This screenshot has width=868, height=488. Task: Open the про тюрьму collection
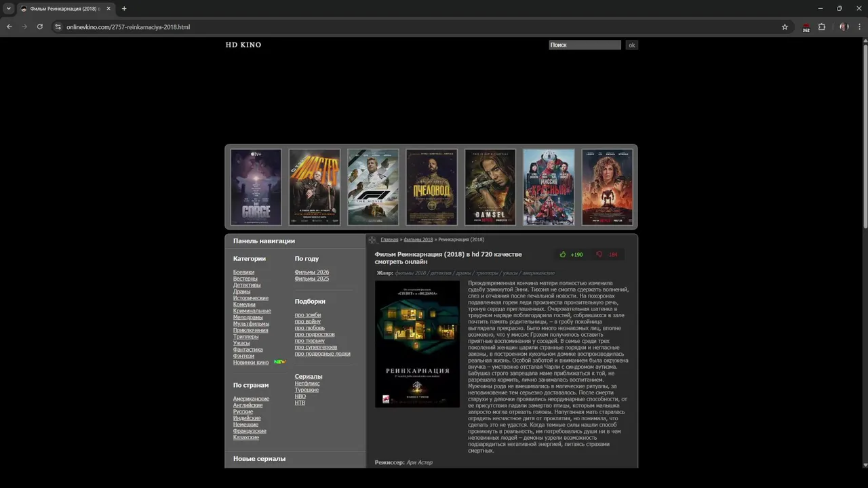(x=310, y=341)
